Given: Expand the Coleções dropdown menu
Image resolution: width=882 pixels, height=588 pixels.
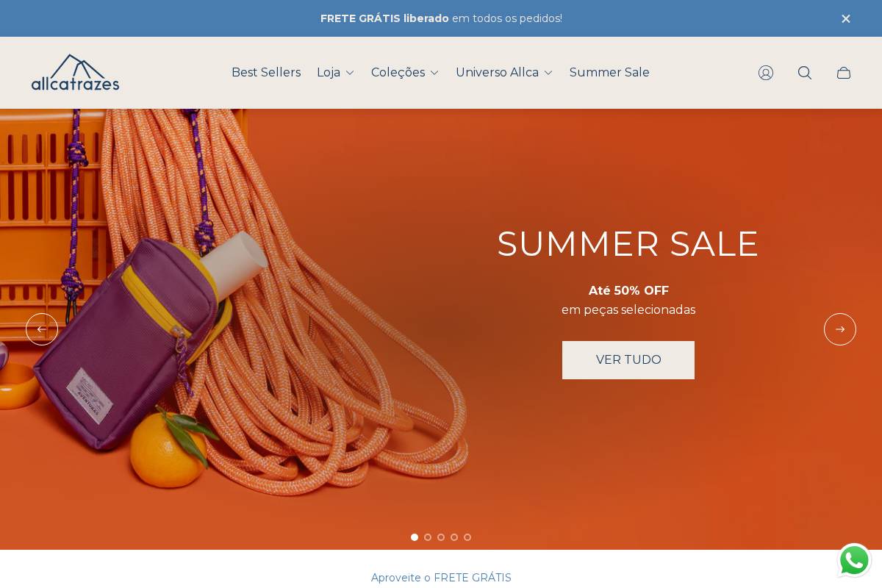Looking at the screenshot, I should click(x=405, y=73).
